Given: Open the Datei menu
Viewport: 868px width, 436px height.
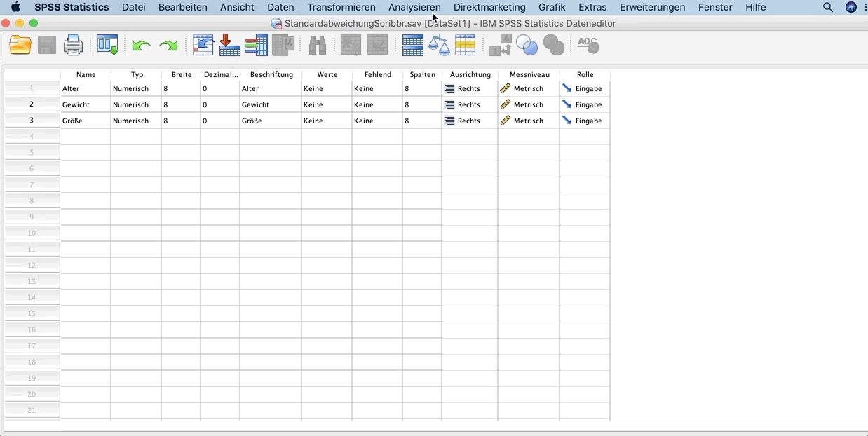Looking at the screenshot, I should (x=133, y=7).
